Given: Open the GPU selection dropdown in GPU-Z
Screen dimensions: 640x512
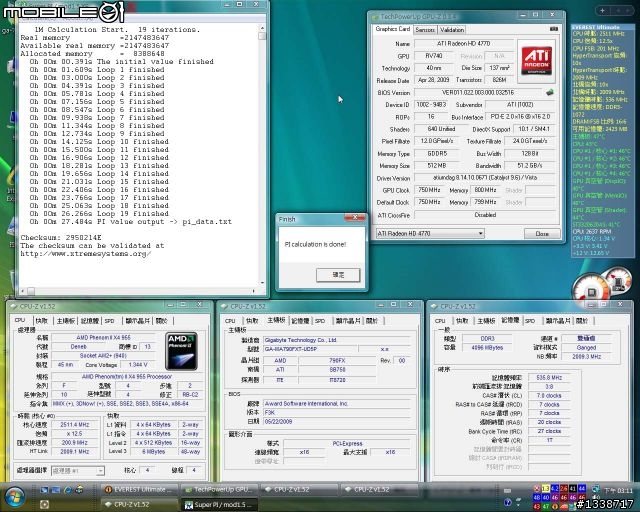Looking at the screenshot, I should tap(480, 234).
